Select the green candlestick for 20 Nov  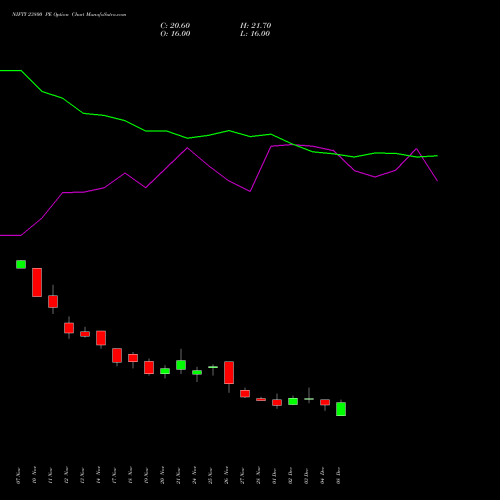click(165, 371)
